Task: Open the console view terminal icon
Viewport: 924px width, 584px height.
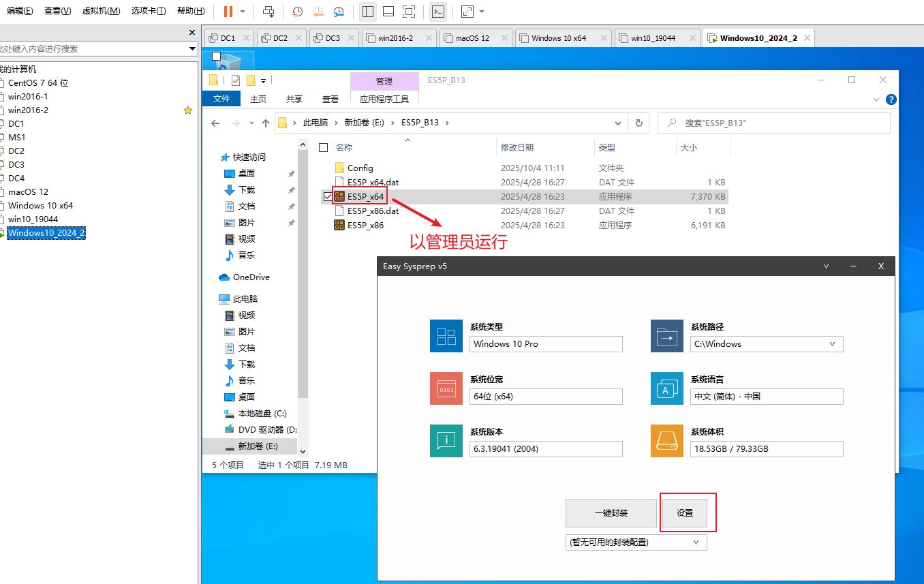Action: click(438, 12)
